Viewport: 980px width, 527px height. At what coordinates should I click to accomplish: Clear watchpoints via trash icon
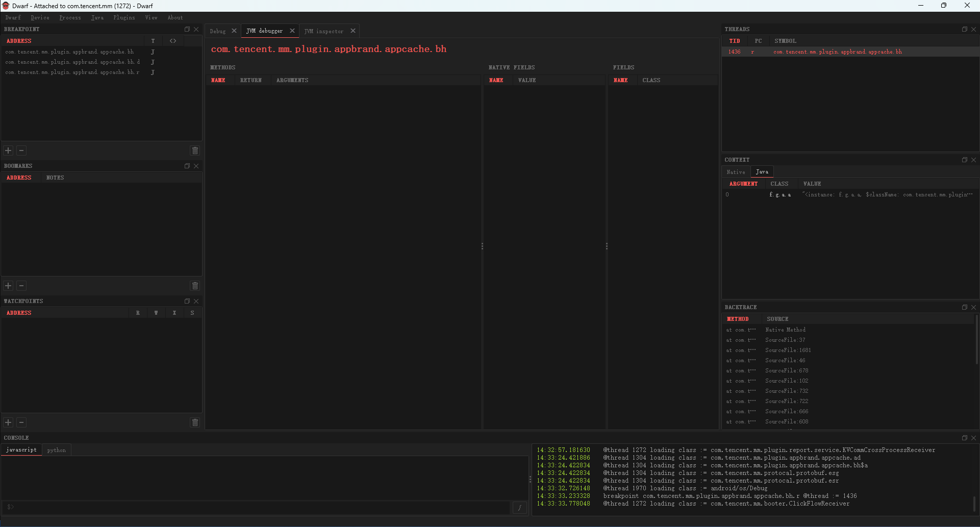(195, 422)
